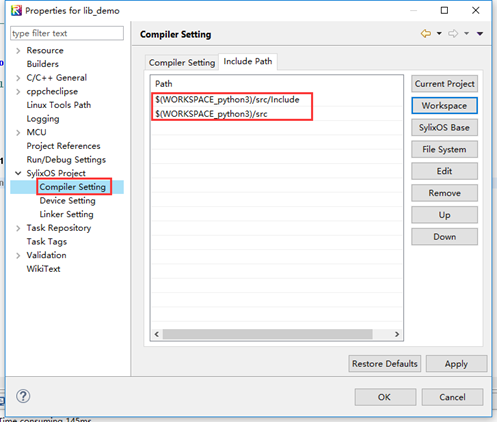Select C/C++ General label in tree
497x422 pixels.
click(57, 78)
